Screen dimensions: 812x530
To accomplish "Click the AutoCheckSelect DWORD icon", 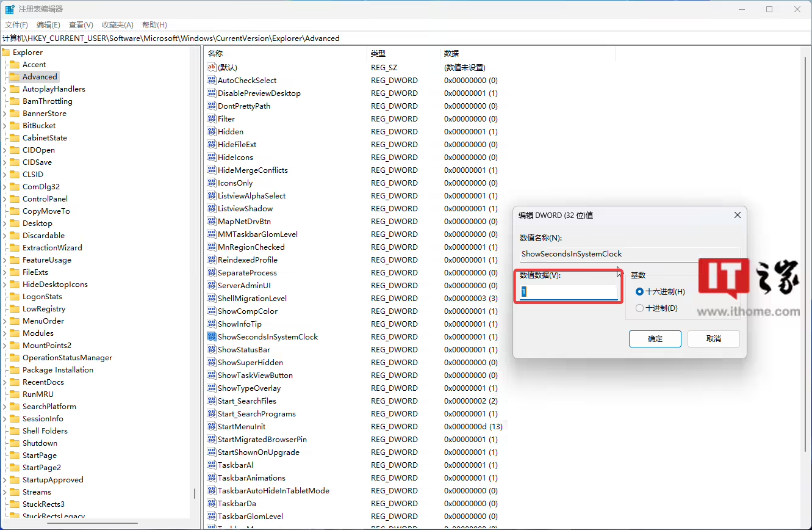I will pos(212,80).
